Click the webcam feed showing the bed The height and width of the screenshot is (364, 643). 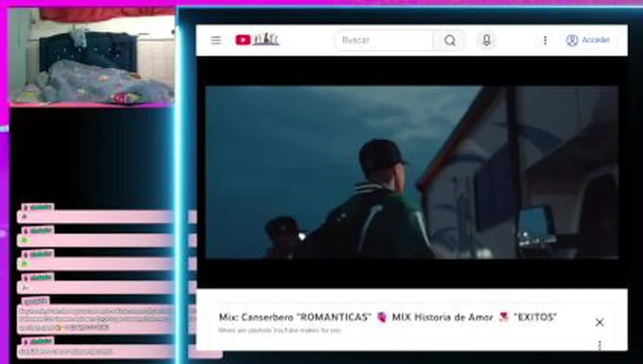tap(92, 56)
